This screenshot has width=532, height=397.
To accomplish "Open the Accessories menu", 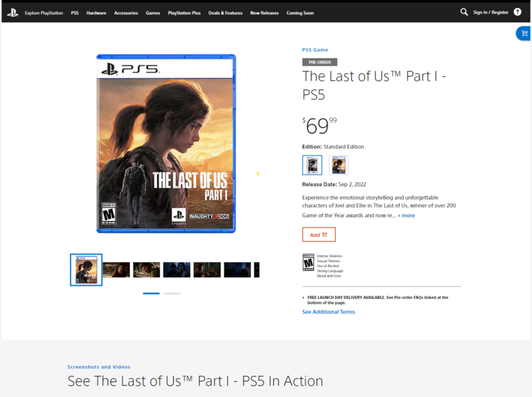I will [x=126, y=13].
